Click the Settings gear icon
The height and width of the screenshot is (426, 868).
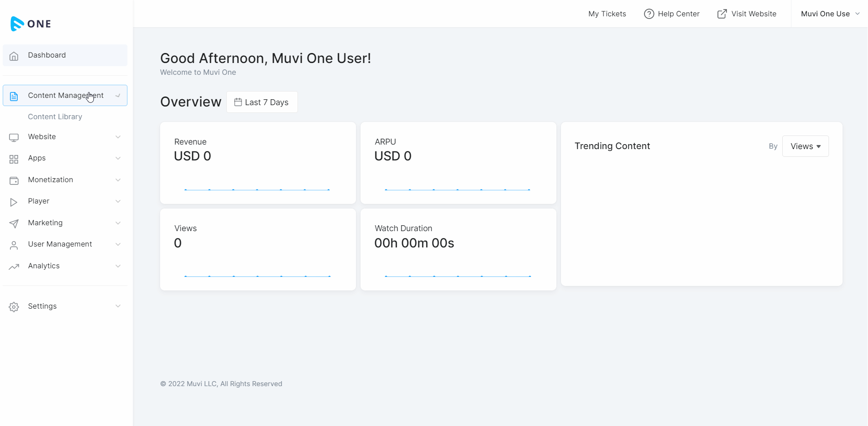click(x=14, y=307)
